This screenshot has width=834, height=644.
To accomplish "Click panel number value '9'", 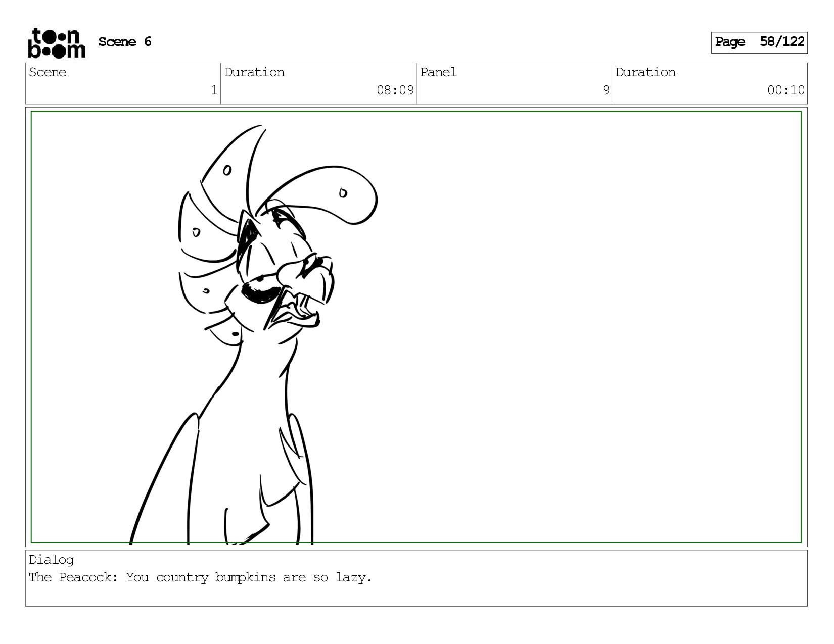I will coord(606,90).
